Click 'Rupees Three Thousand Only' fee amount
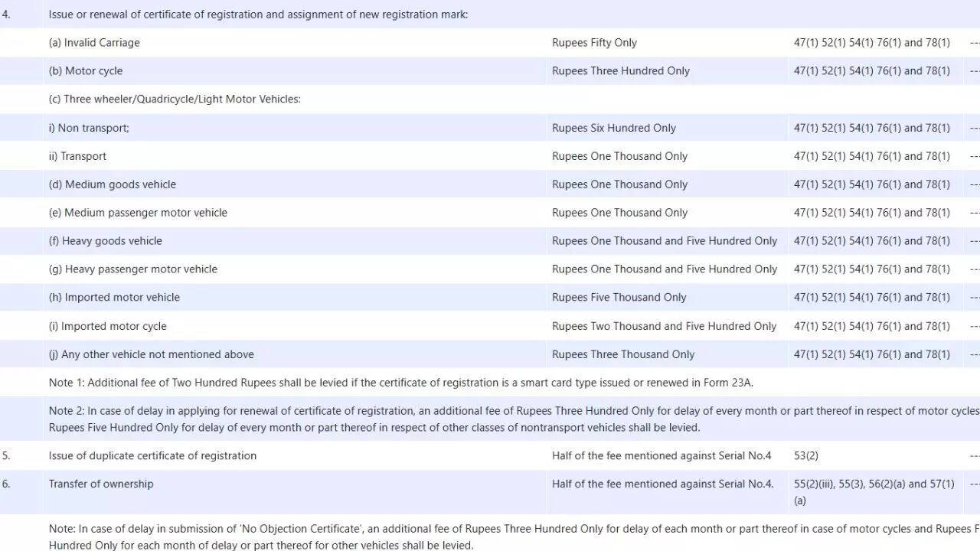The width and height of the screenshot is (980, 551). [x=622, y=354]
